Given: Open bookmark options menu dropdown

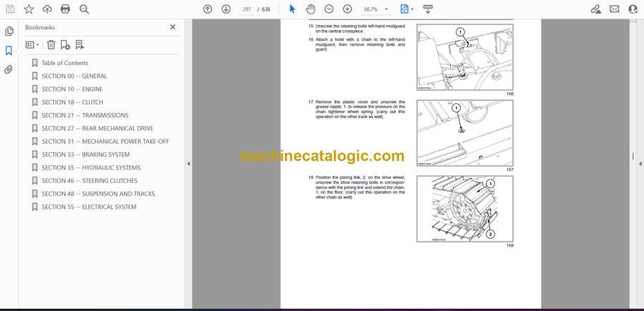Looking at the screenshot, I should click(x=32, y=45).
